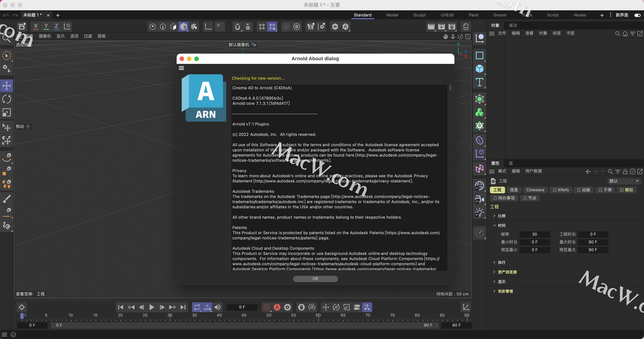Toggle the snap-enabled grid button in top toolbar

coord(272,27)
